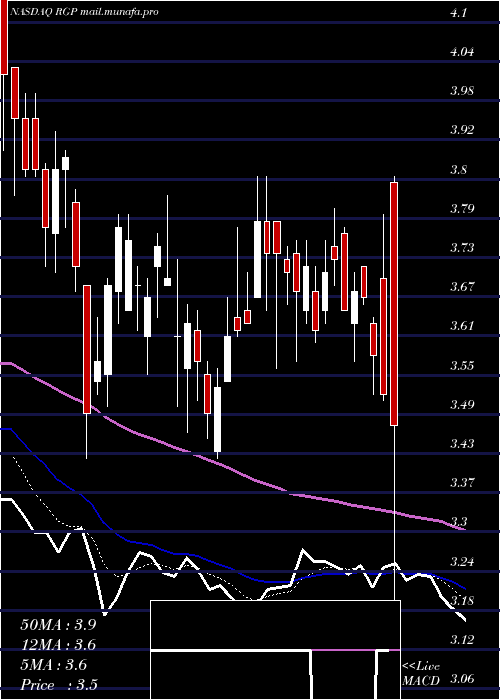Image resolution: width=500 pixels, height=700 pixels.
Task: Select the 3.73 price axis label
Action: pos(462,247)
